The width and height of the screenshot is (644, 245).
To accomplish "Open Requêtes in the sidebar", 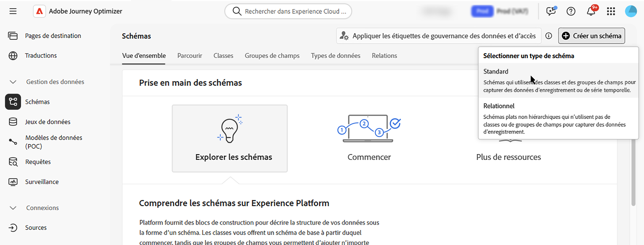I will tap(38, 162).
